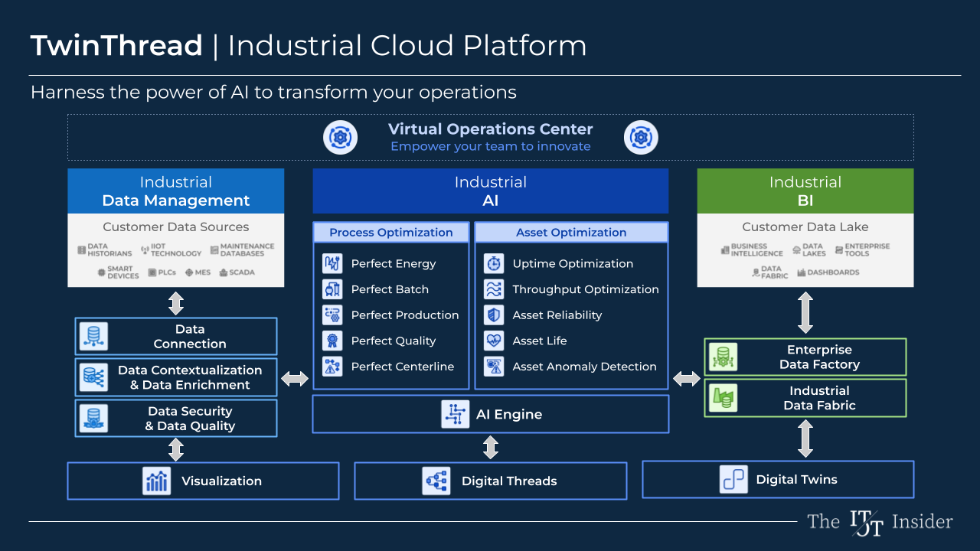Click the Data Historians source icon
Image resolution: width=980 pixels, height=551 pixels.
coord(82,250)
